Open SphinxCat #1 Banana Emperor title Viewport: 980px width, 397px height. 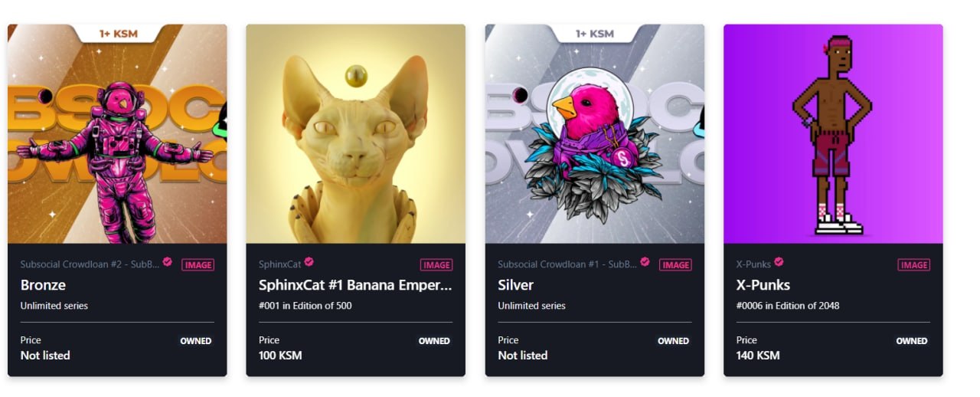pyautogui.click(x=355, y=285)
